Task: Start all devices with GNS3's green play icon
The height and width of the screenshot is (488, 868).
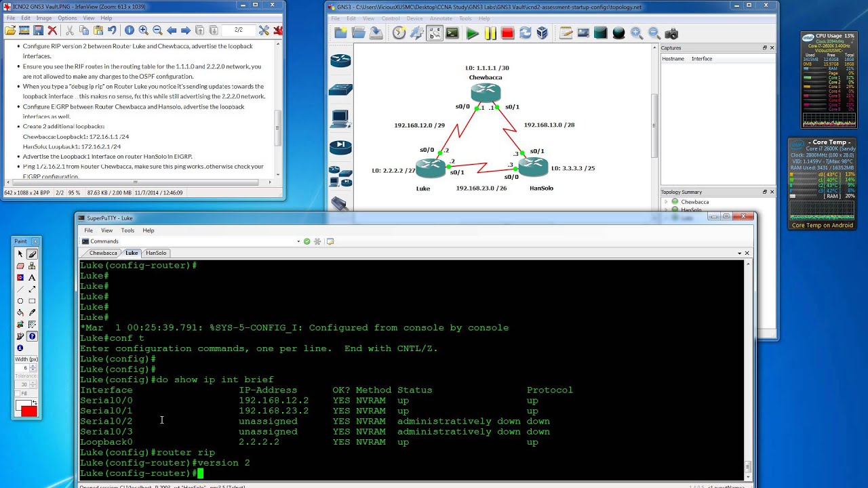Action: coord(473,33)
